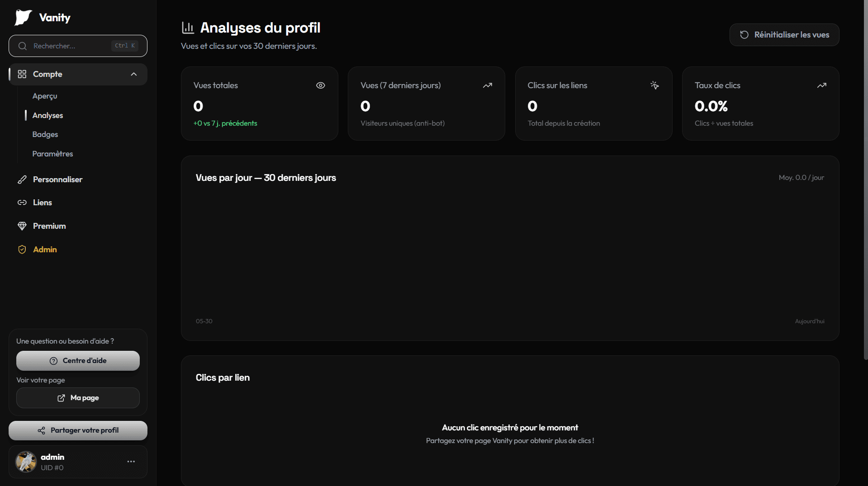868x486 pixels.
Task: Click the cursor-click icon on Clics sur les liens
Action: pyautogui.click(x=655, y=85)
